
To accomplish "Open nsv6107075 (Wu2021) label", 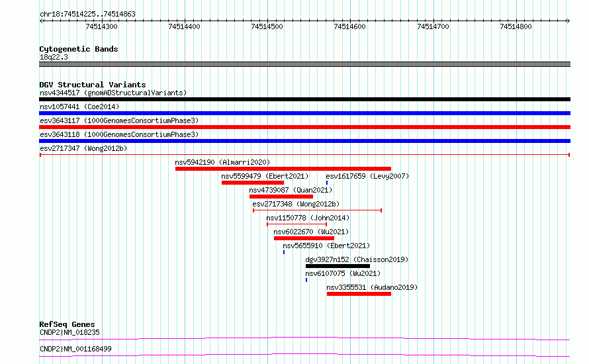I will point(343,273).
